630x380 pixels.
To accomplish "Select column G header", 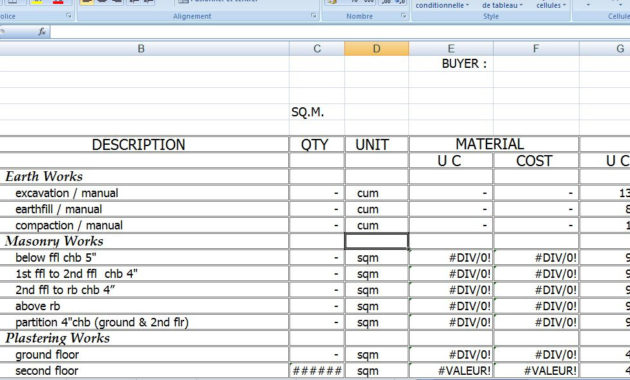I will (605, 49).
